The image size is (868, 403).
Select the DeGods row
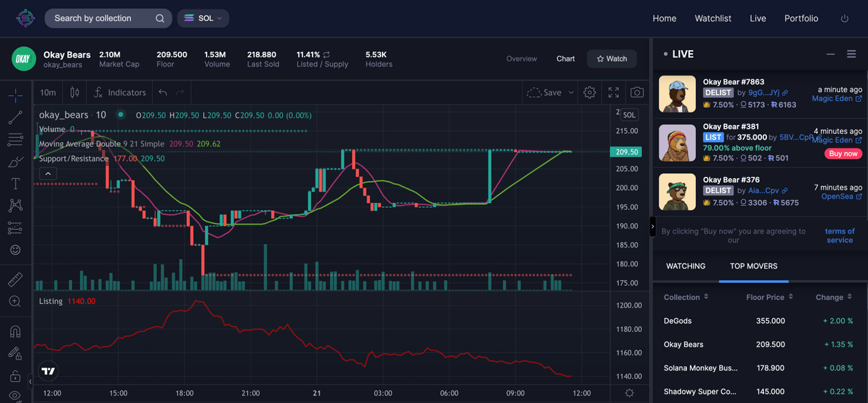pyautogui.click(x=760, y=321)
